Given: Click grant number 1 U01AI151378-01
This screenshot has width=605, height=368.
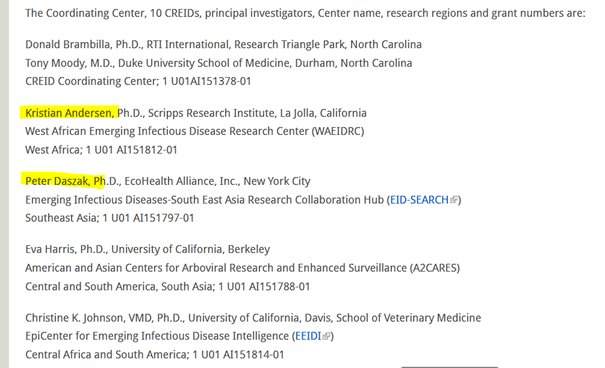Looking at the screenshot, I should pos(206,81).
